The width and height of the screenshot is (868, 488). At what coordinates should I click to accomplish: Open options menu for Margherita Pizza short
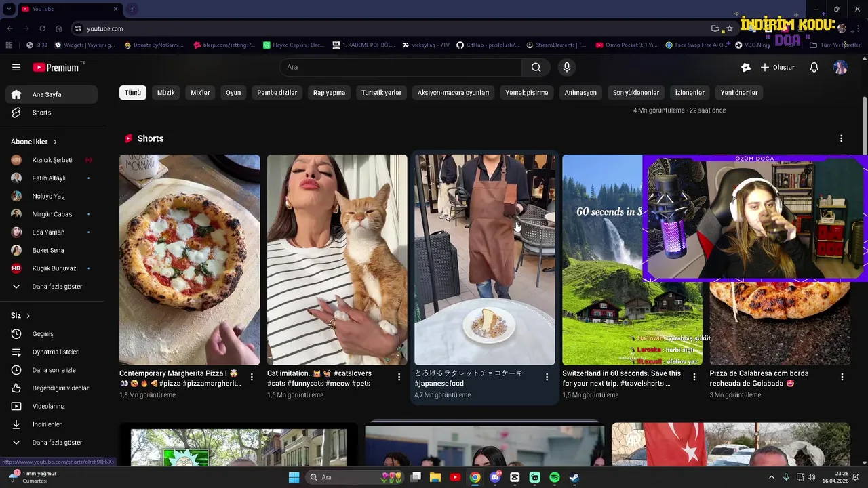coord(252,377)
